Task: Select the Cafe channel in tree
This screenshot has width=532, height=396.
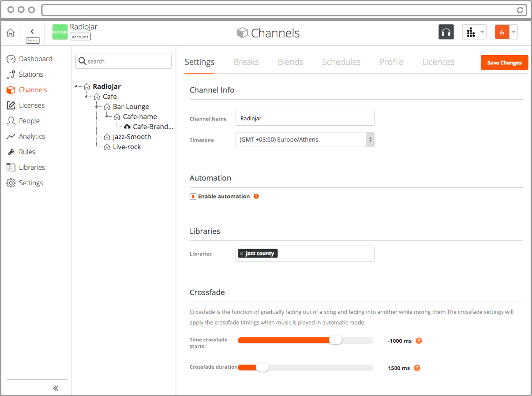Action: tap(110, 97)
